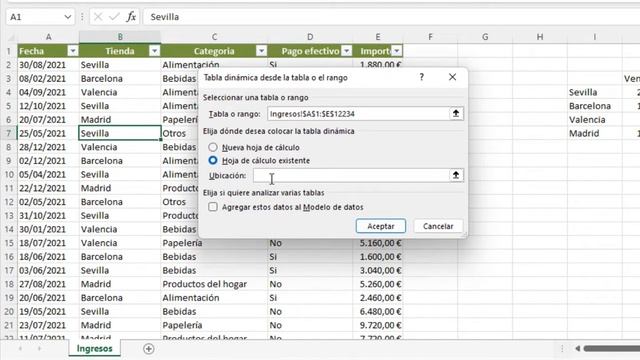
Task: Click cell with date 20/07/2021
Action: click(x=48, y=120)
